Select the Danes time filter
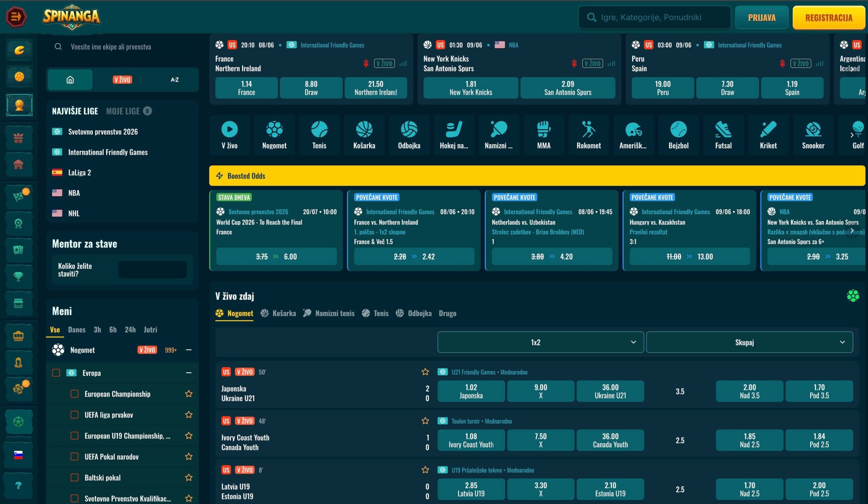Viewport: 868px width, 504px height. [x=77, y=330]
